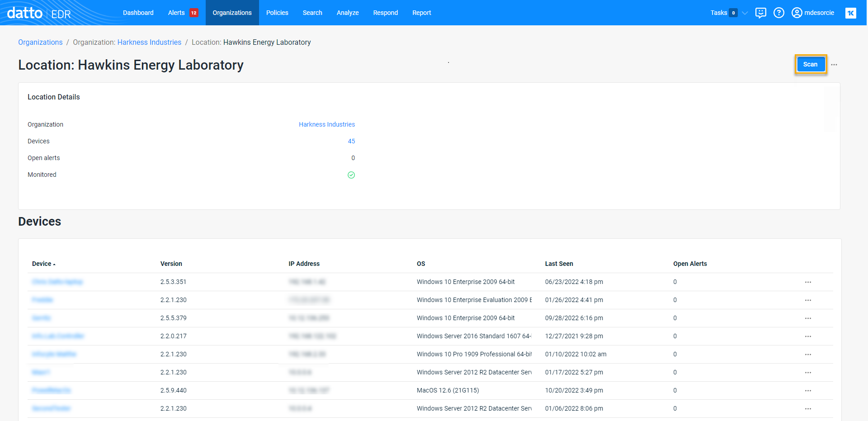Open actions menu for 01/17/2022 row
This screenshot has height=421, width=868.
pos(808,373)
